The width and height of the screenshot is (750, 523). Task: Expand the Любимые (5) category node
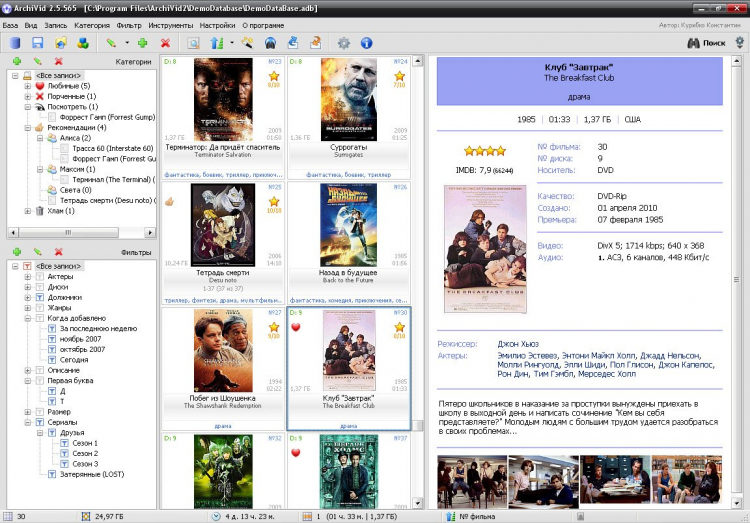pos(27,86)
